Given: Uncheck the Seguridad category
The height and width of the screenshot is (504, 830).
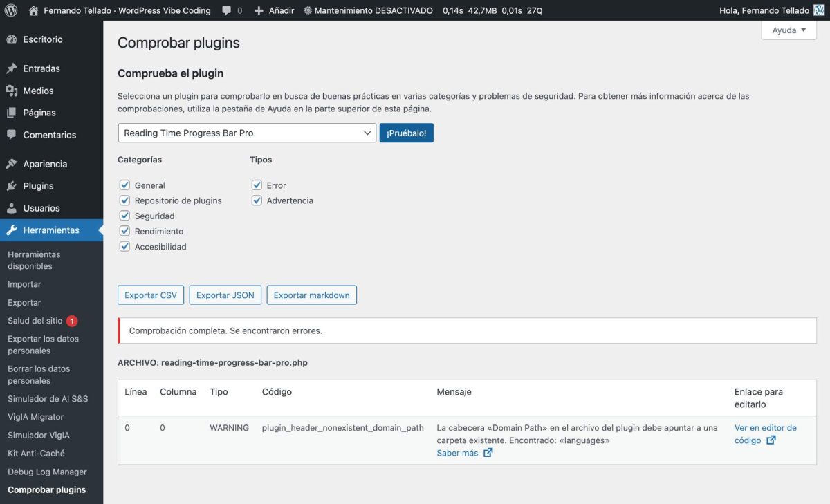Looking at the screenshot, I should point(124,216).
